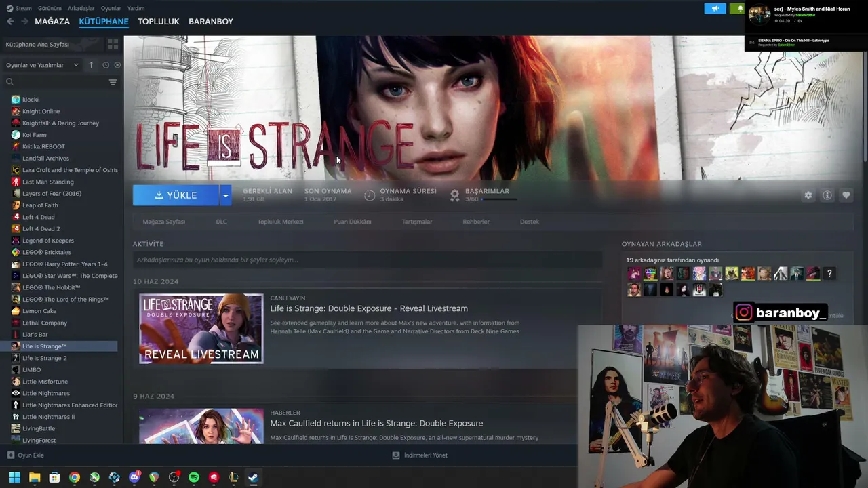Select Life is Strange 2 in library
This screenshot has height=488, width=868.
pos(59,358)
